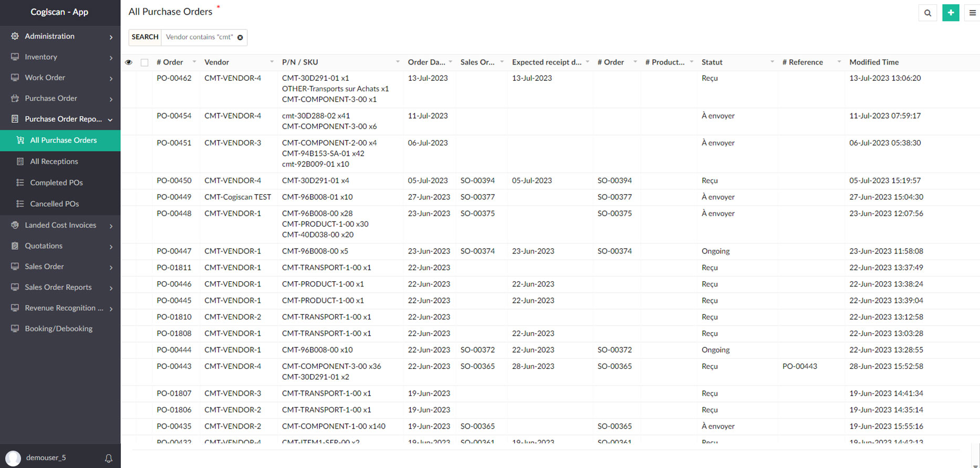Click the Landed Cost Invoices icon
980x468 pixels.
click(x=15, y=225)
